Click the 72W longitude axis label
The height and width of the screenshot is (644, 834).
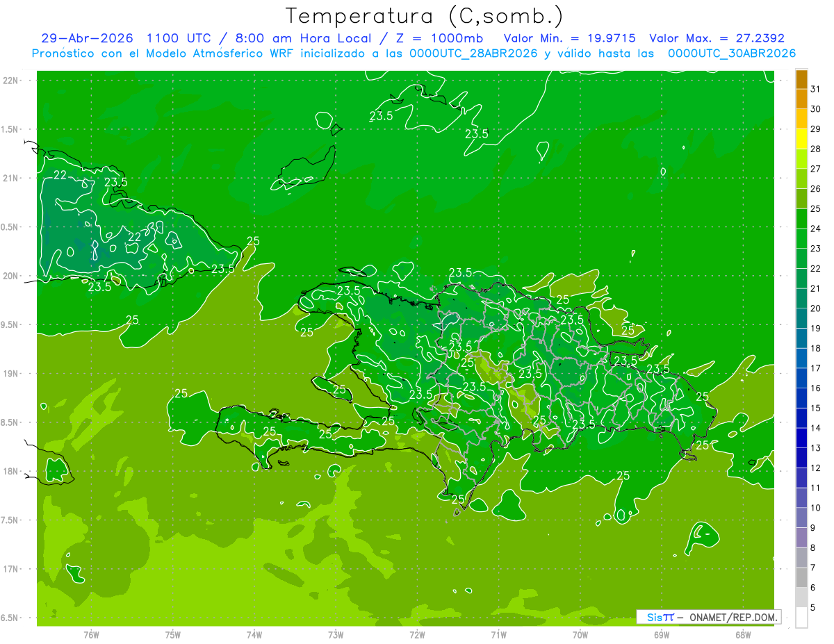(x=417, y=634)
